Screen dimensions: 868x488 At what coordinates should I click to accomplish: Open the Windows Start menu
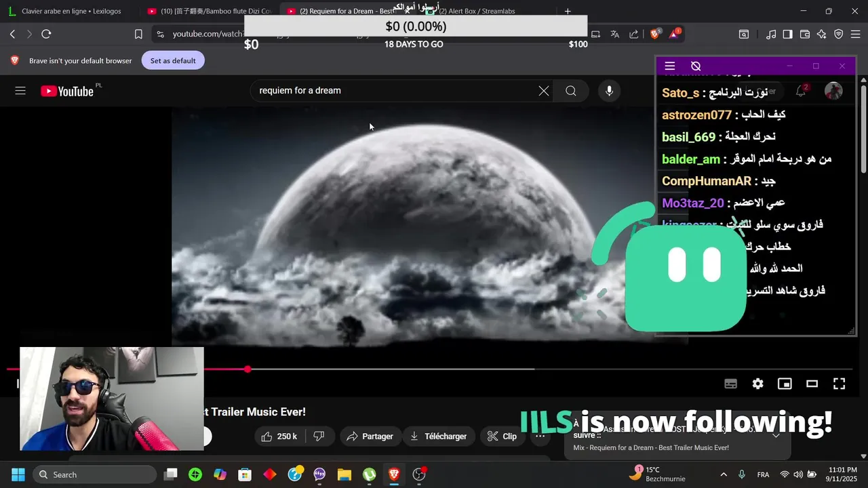[18, 474]
